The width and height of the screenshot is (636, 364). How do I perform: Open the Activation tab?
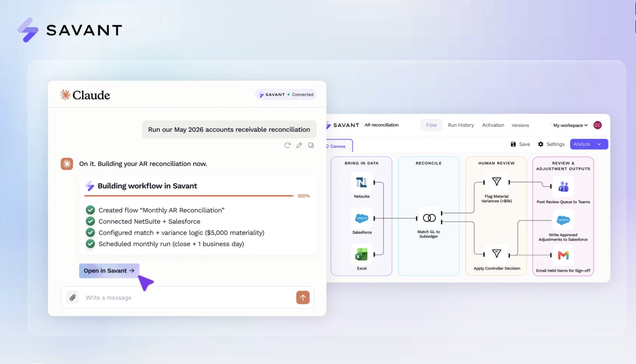[493, 125]
